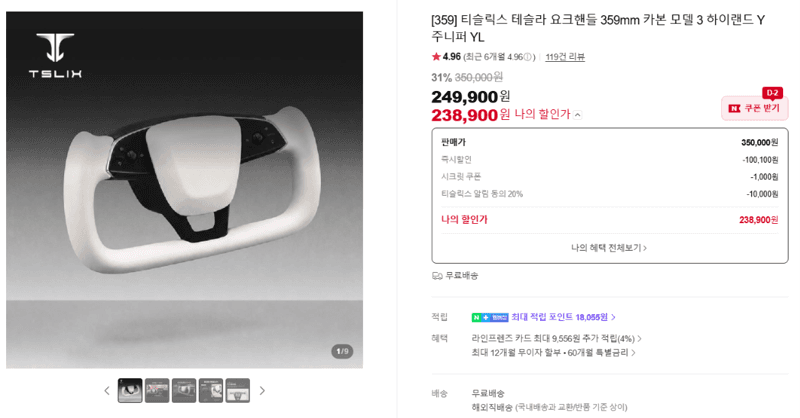
Task: Collapse 나의 할인가 price breakdown chevron
Action: (x=577, y=115)
